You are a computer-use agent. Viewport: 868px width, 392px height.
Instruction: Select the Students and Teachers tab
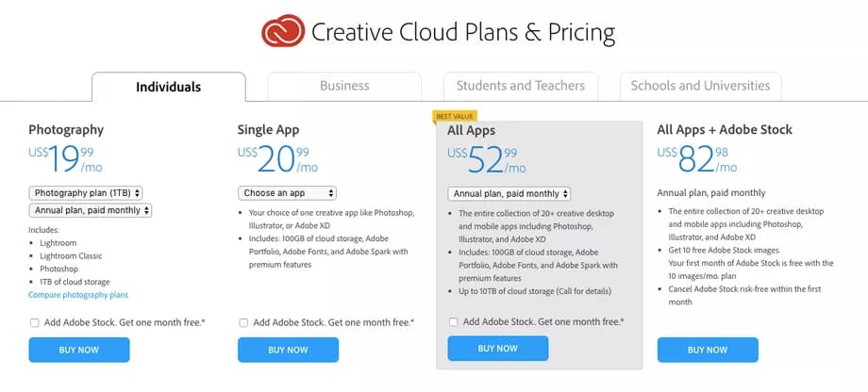coord(520,86)
